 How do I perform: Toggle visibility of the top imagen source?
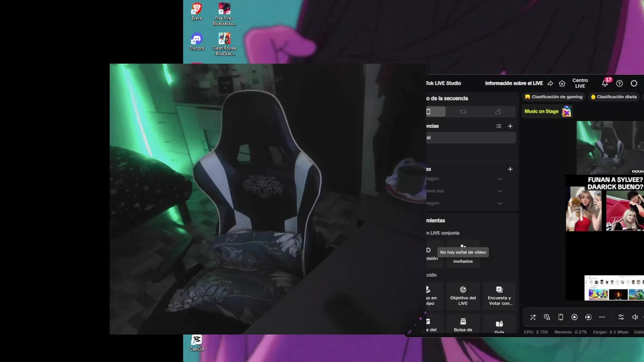pyautogui.click(x=500, y=178)
